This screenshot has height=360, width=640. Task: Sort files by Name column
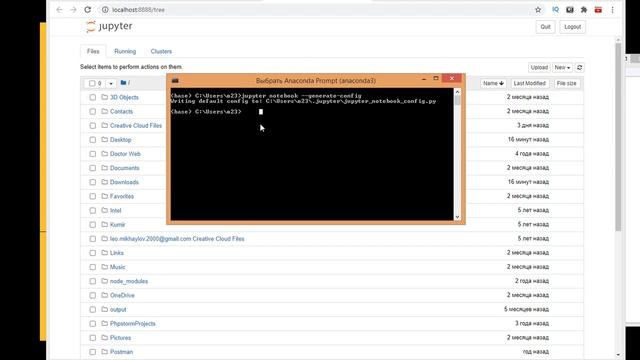click(493, 83)
